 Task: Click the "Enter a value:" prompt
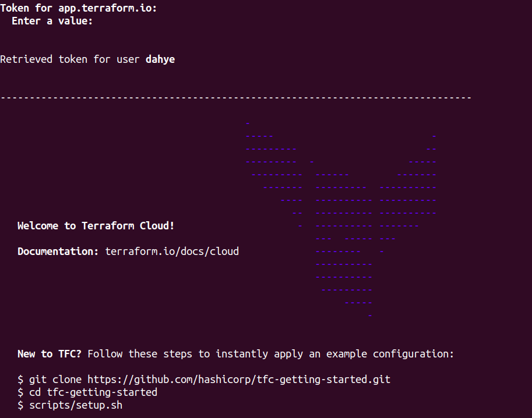[x=52, y=21]
